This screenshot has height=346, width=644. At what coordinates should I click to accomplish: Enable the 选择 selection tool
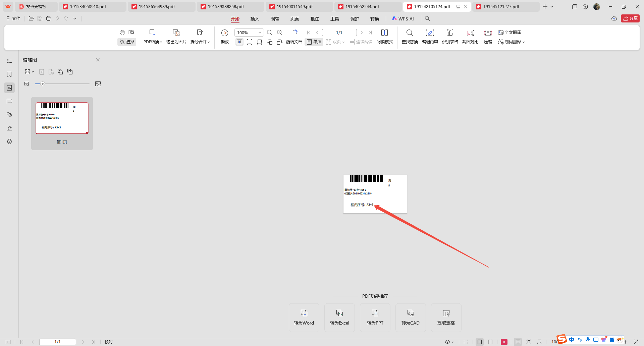point(127,42)
